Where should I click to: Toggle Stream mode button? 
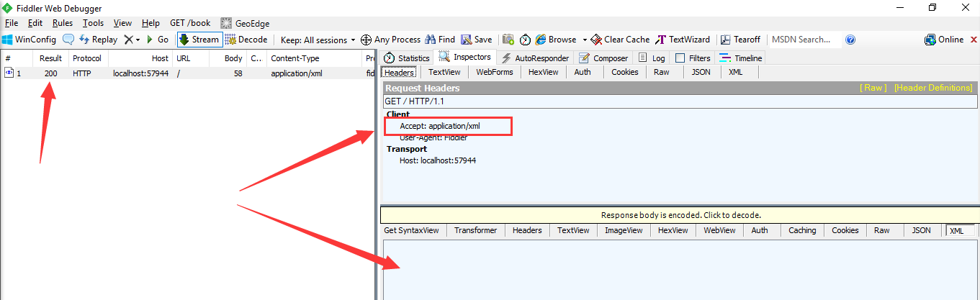tap(199, 40)
